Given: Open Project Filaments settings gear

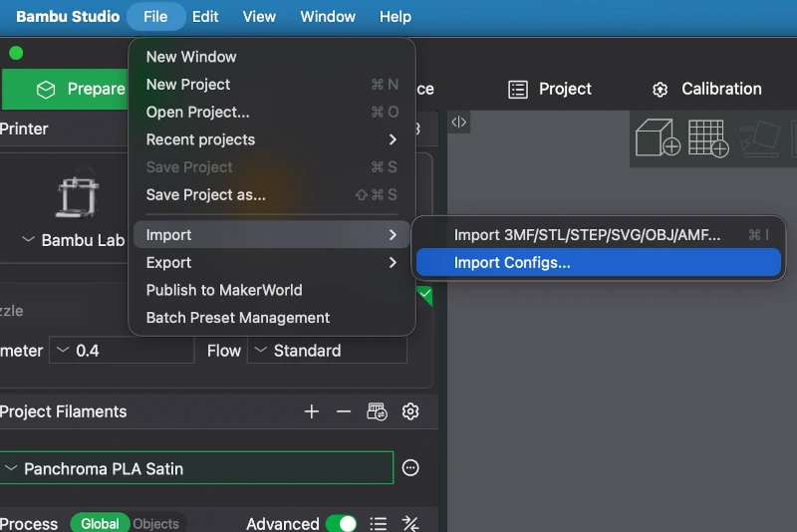Looking at the screenshot, I should pos(410,411).
